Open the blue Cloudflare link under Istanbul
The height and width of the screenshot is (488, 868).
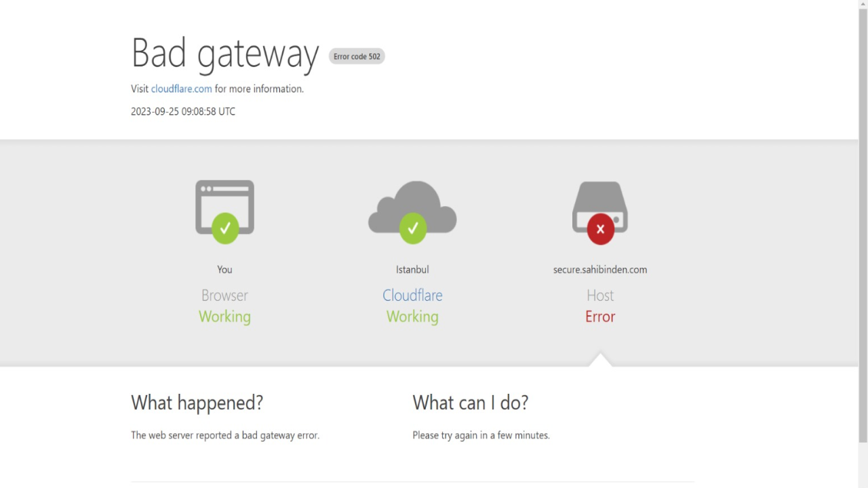[412, 296]
